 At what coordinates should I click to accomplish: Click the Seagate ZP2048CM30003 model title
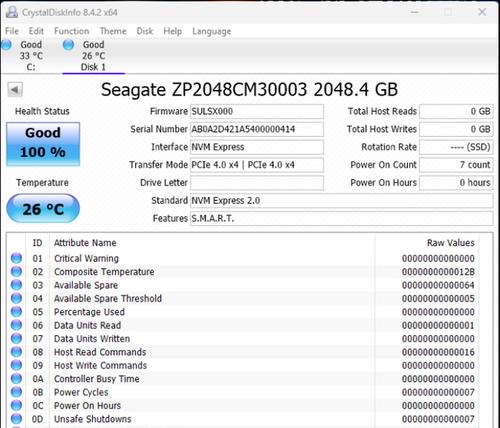249,90
